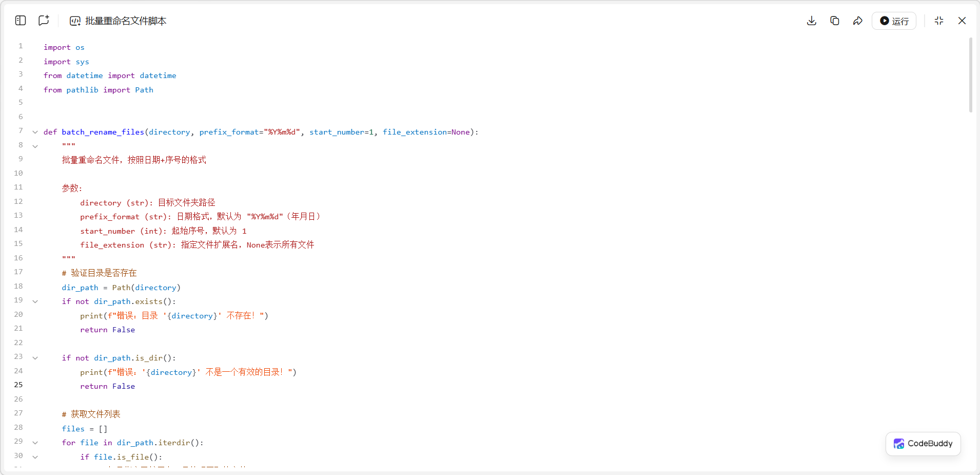
Task: Close the code viewer panel
Action: pos(962,21)
